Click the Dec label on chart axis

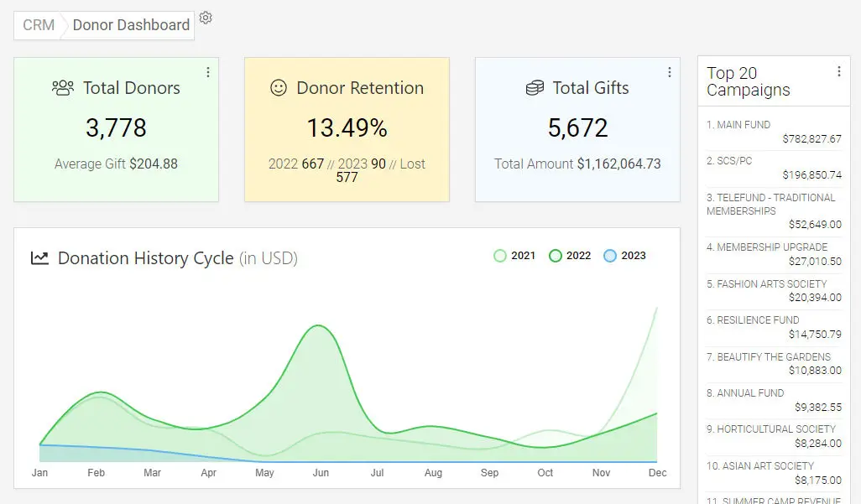coord(657,473)
